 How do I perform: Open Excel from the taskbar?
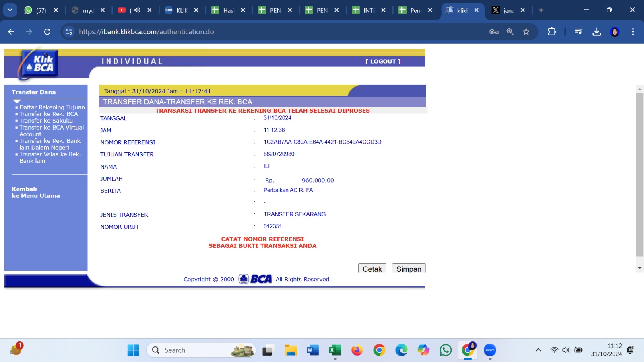[334, 350]
